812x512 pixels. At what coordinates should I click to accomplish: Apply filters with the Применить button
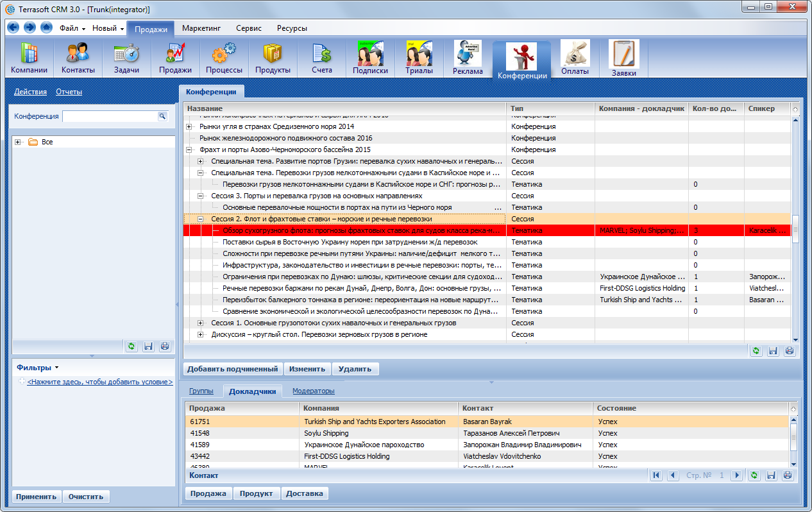[37, 497]
